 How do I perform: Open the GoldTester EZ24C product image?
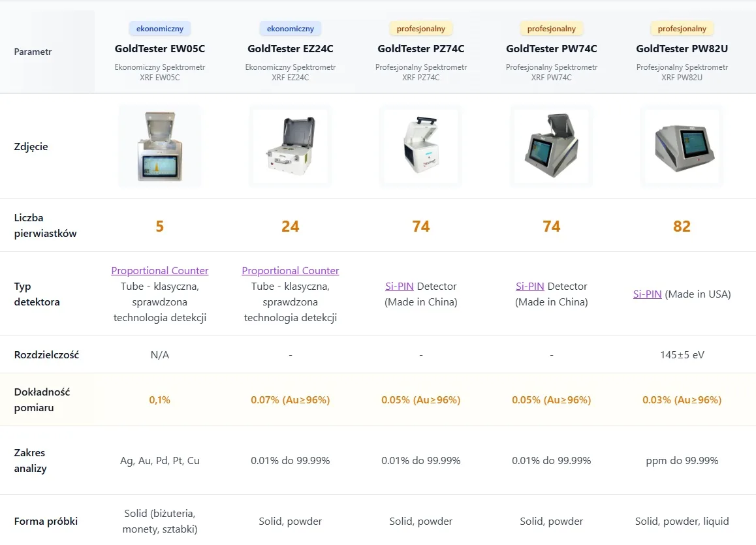291,146
